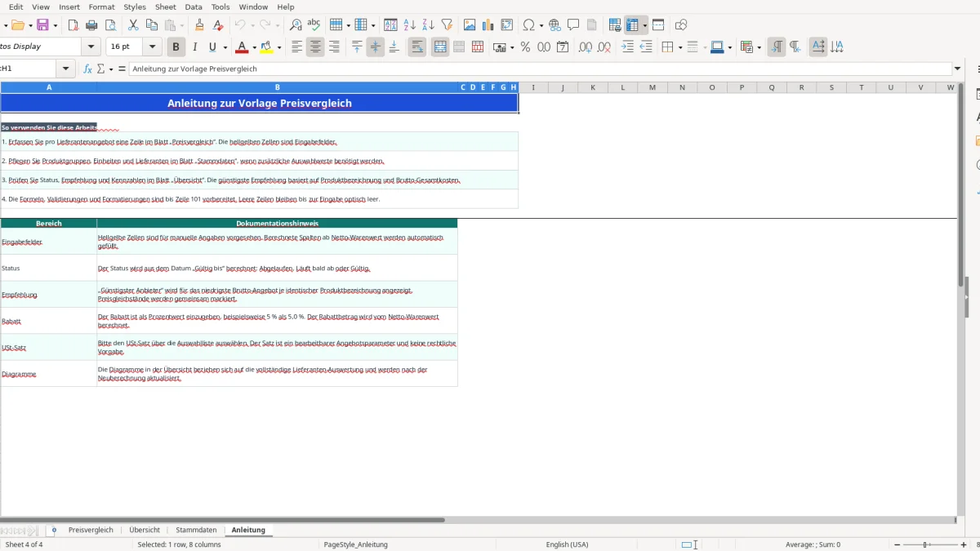
Task: Toggle center vertically alignment
Action: point(376,47)
